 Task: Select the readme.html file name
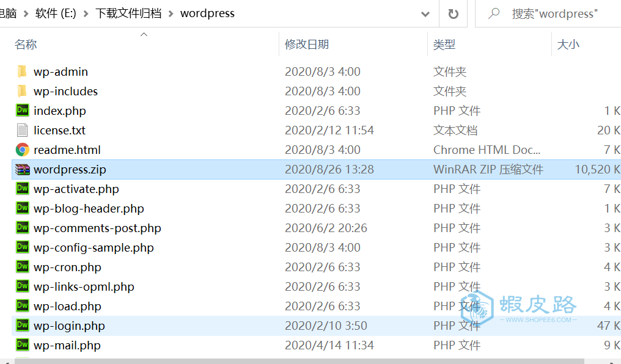coord(67,150)
